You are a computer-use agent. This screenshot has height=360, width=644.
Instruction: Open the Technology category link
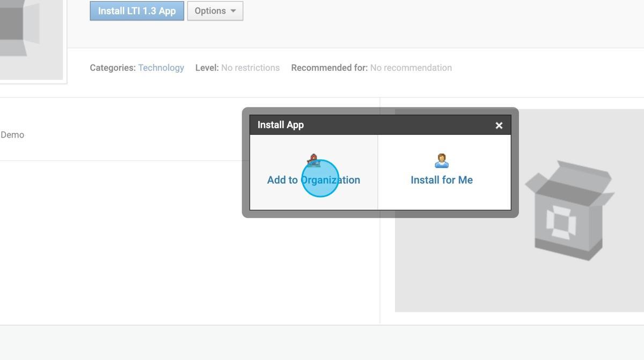click(x=161, y=68)
